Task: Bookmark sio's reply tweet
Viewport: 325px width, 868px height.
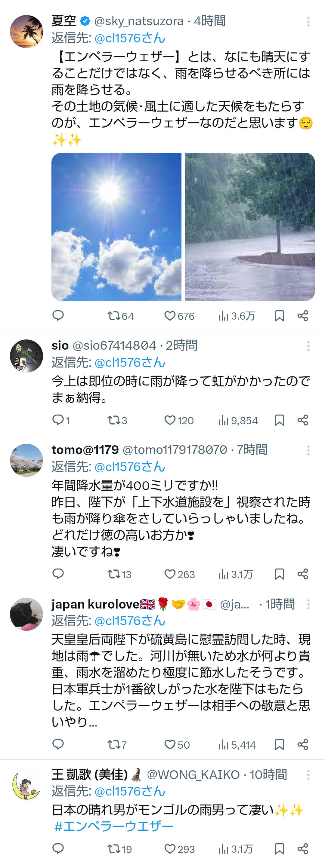Action: (279, 420)
